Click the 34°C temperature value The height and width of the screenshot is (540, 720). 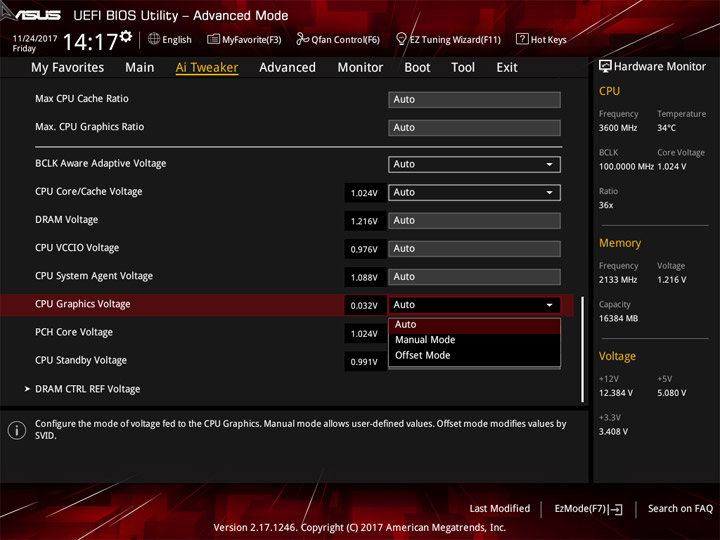(666, 128)
